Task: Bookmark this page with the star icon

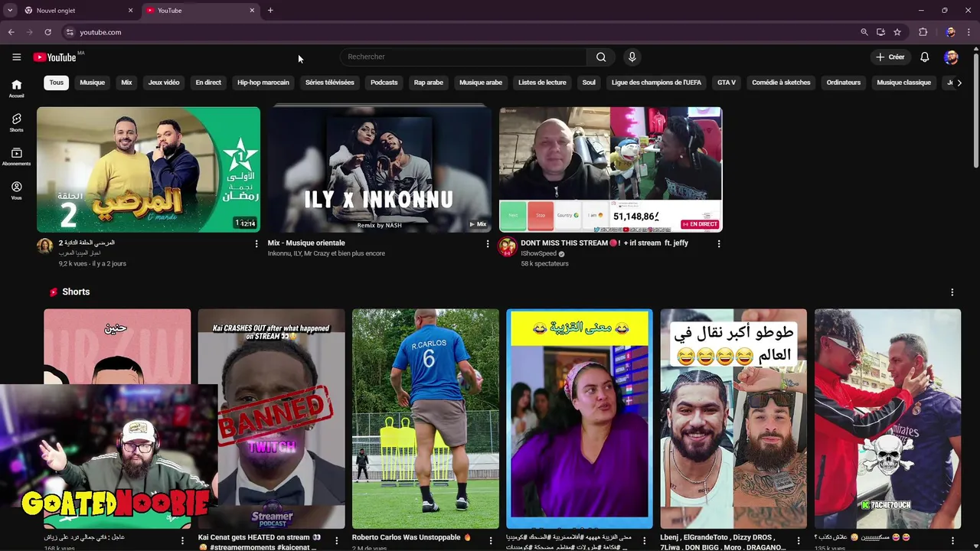Action: coord(897,32)
